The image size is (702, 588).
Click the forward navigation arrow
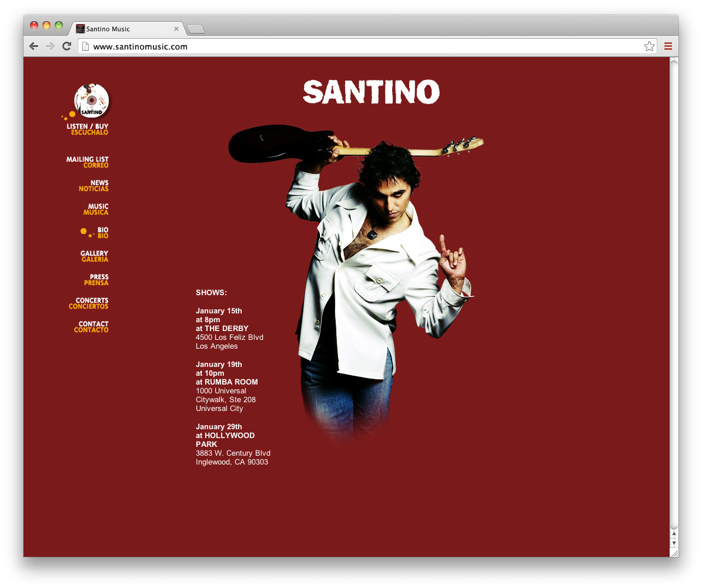(x=50, y=46)
